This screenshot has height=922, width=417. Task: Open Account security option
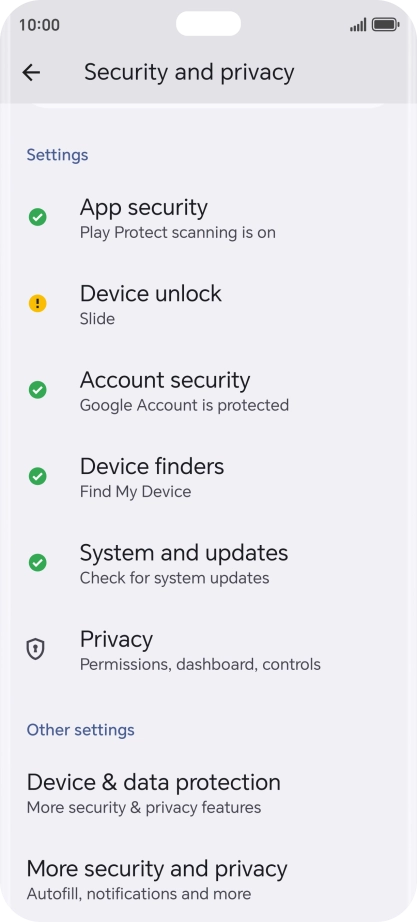click(x=208, y=390)
